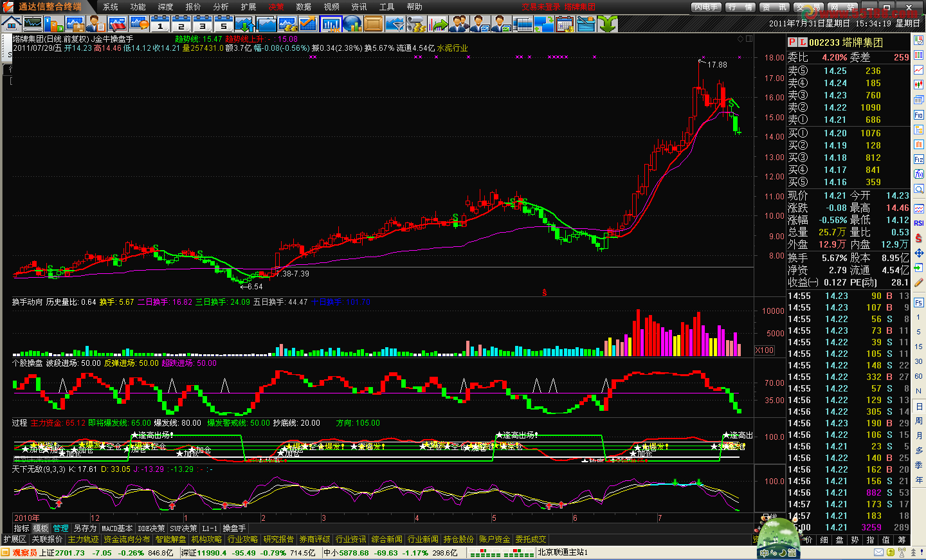The image size is (926, 560).
Task: Click the RSI indicator sidebar icon
Action: click(x=918, y=223)
